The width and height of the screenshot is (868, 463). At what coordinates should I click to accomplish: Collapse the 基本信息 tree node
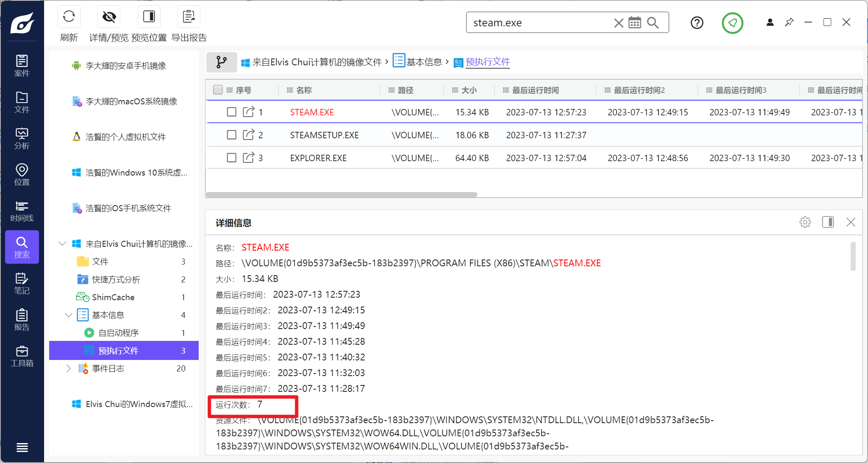[69, 315]
